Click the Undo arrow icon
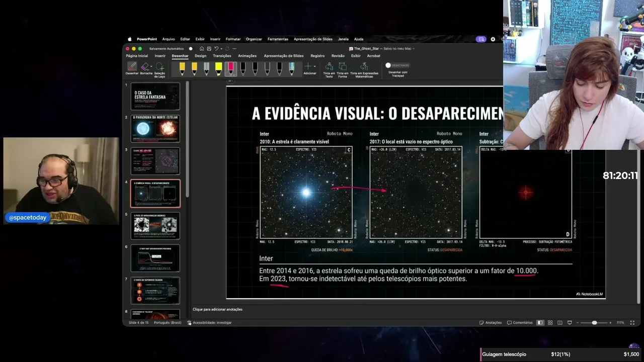Viewport: 644px width, 362px height. [216, 49]
